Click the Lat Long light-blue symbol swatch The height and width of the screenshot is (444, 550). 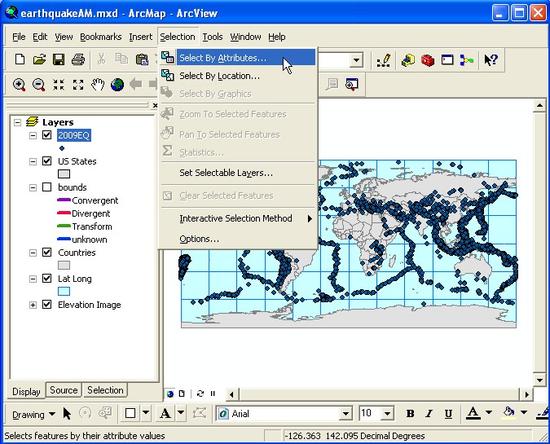point(63,291)
